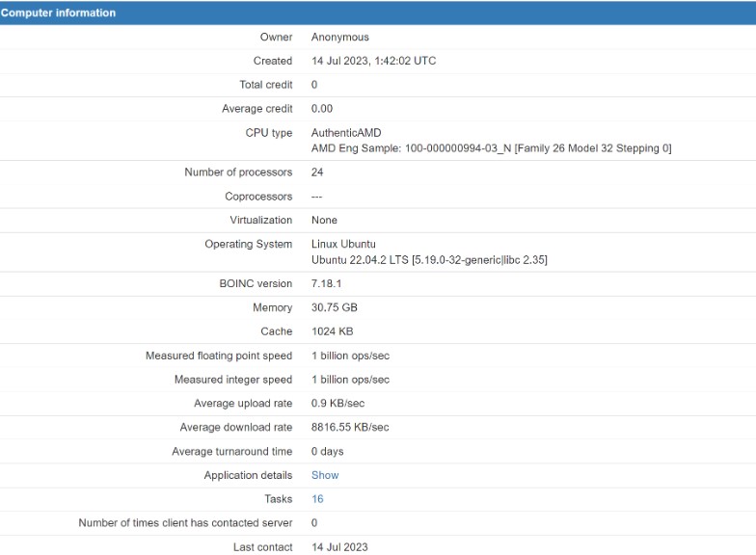This screenshot has width=756, height=555.
Task: Select the Linux Ubuntu operating system text
Action: (343, 244)
